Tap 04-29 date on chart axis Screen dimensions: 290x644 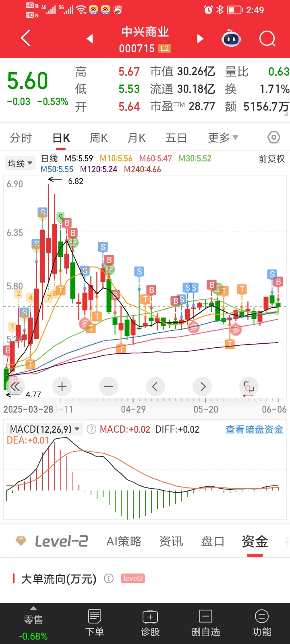(133, 409)
